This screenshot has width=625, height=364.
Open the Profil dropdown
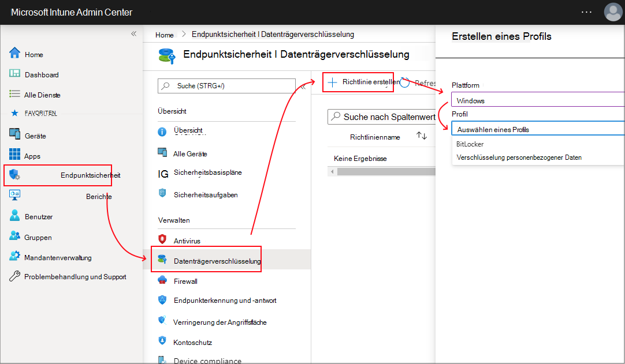click(538, 129)
